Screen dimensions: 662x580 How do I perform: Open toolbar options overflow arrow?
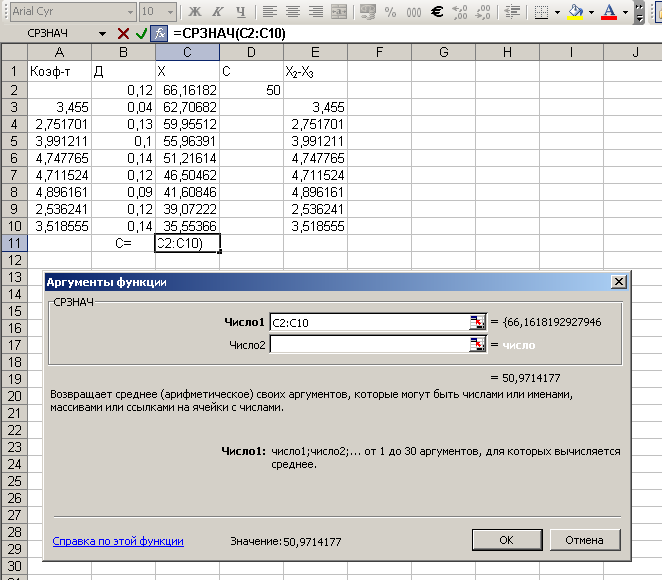coord(640,12)
